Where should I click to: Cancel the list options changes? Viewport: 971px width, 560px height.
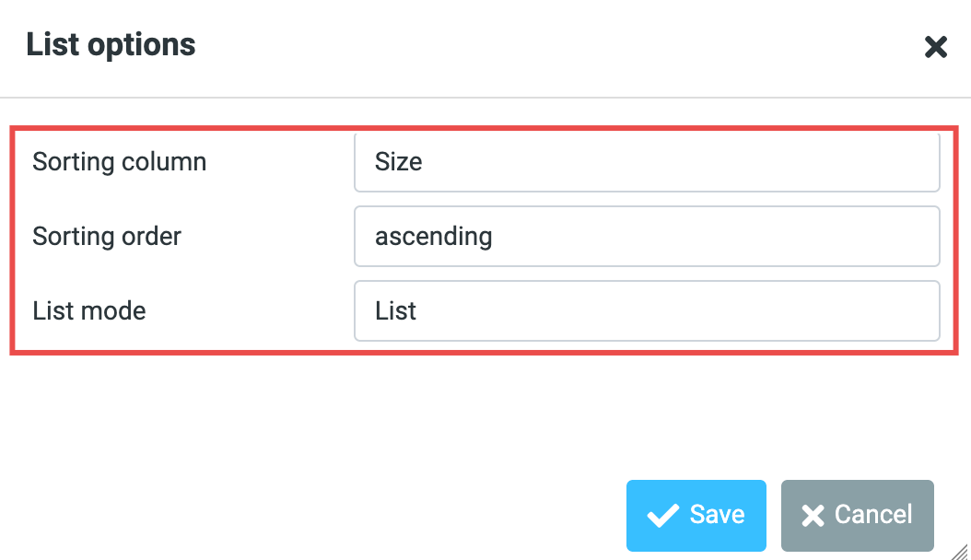858,515
